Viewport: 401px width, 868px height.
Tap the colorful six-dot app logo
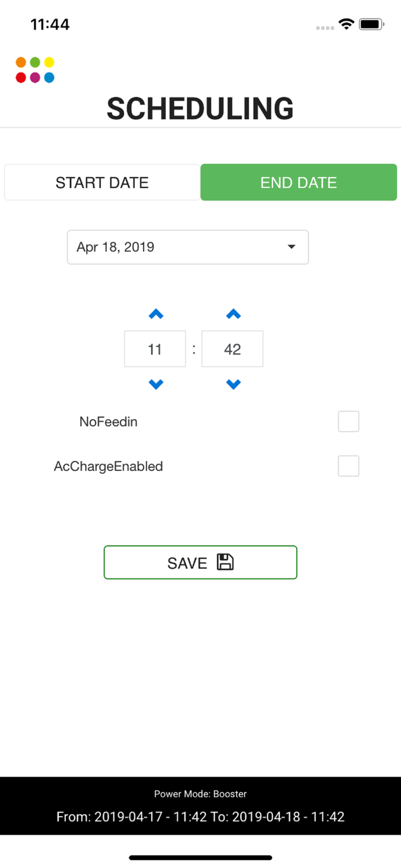35,69
